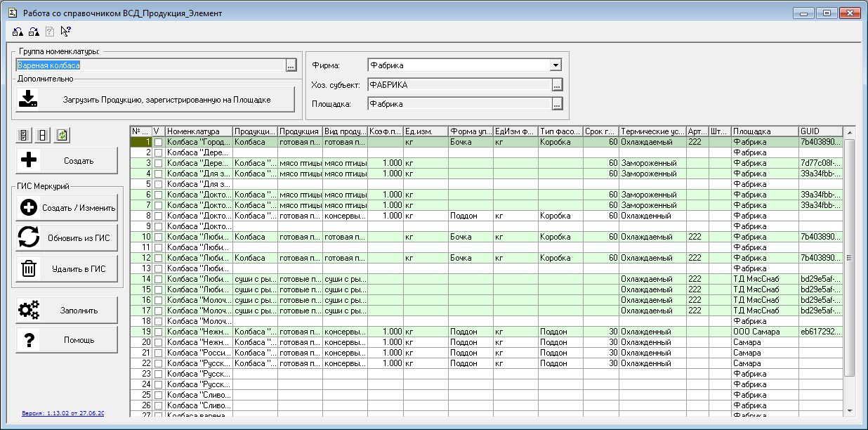Click Бочка cell in row 10
The width and height of the screenshot is (868, 430).
click(x=471, y=237)
